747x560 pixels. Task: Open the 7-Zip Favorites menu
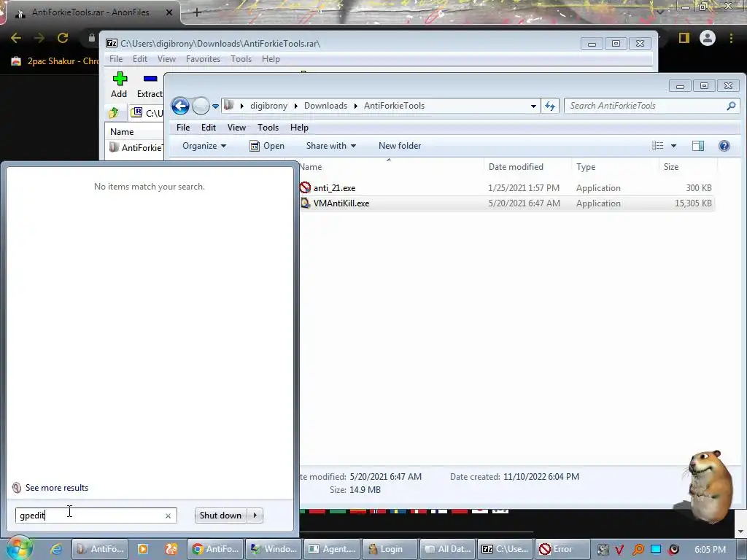tap(203, 59)
